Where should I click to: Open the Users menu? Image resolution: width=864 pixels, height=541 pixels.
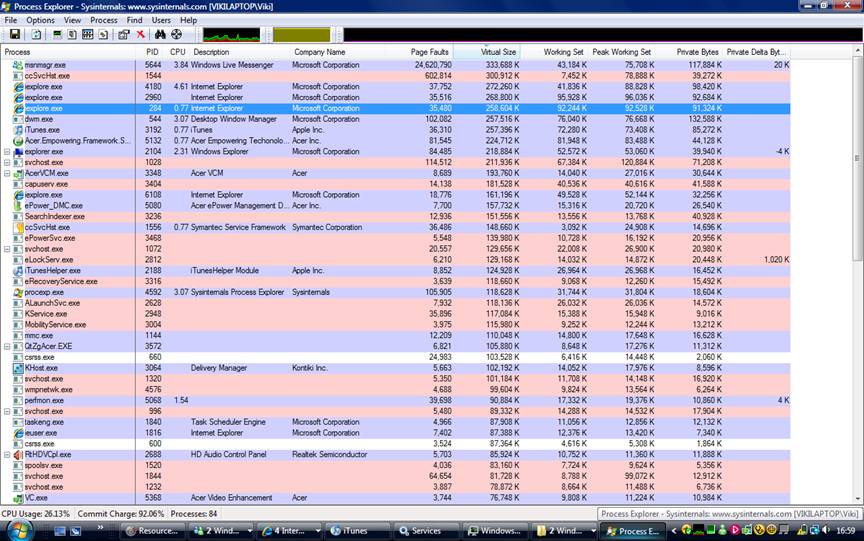[161, 20]
